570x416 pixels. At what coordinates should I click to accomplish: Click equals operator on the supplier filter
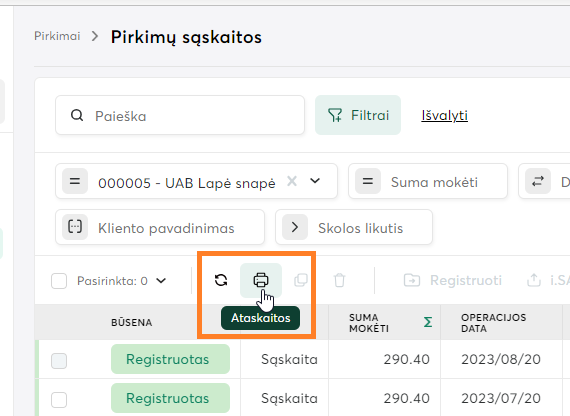point(75,181)
